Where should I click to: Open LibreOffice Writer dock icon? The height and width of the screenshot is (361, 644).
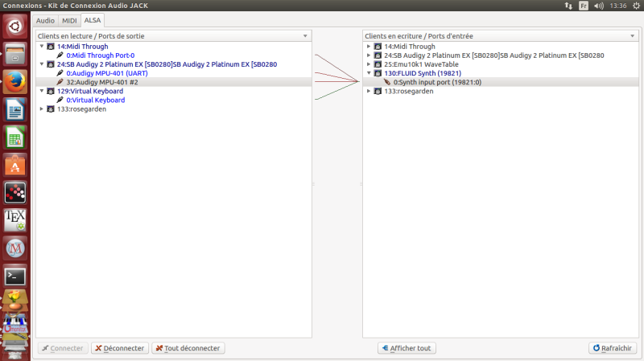point(15,109)
